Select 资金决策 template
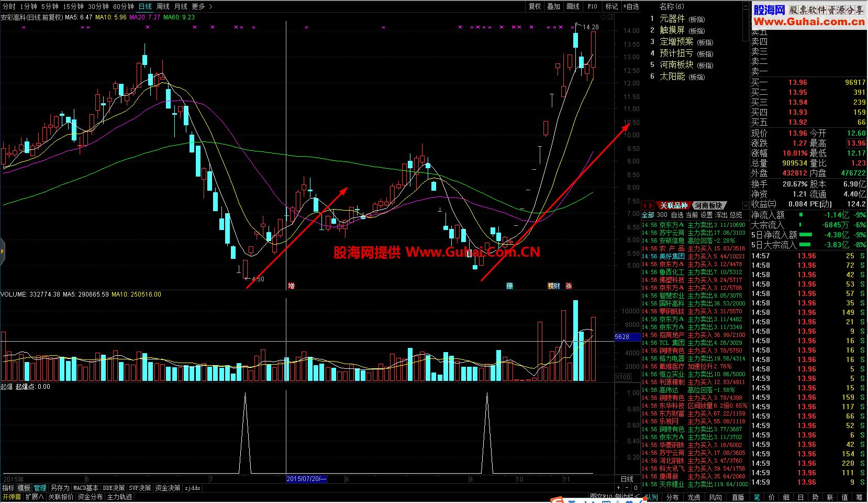 [x=168, y=488]
